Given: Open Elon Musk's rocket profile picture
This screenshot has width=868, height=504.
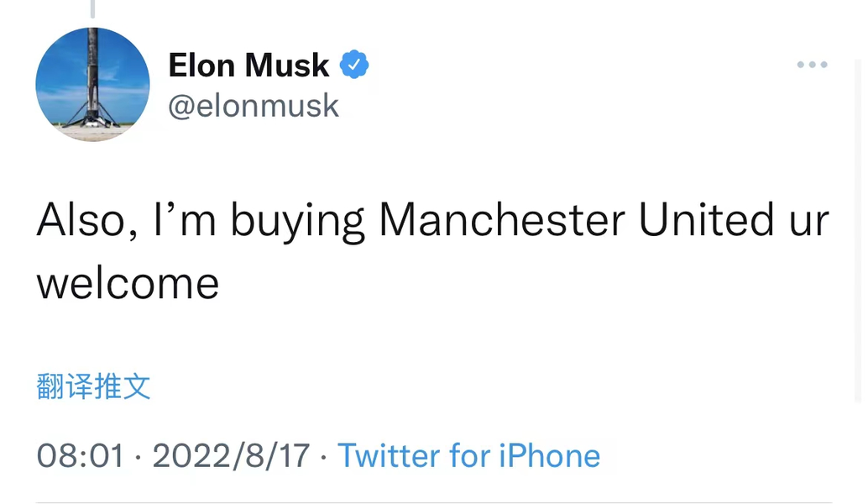Looking at the screenshot, I should [92, 84].
